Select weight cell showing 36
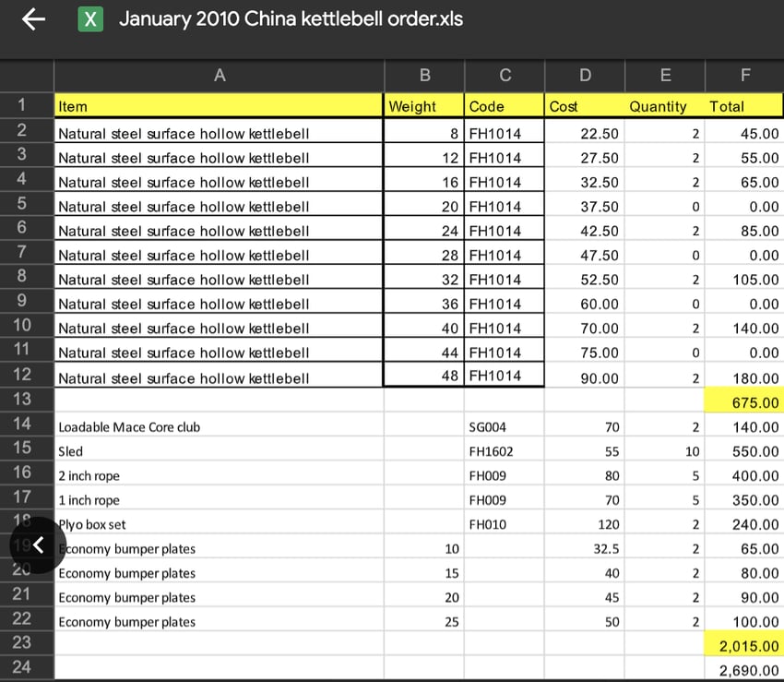This screenshot has height=682, width=784. (x=424, y=302)
